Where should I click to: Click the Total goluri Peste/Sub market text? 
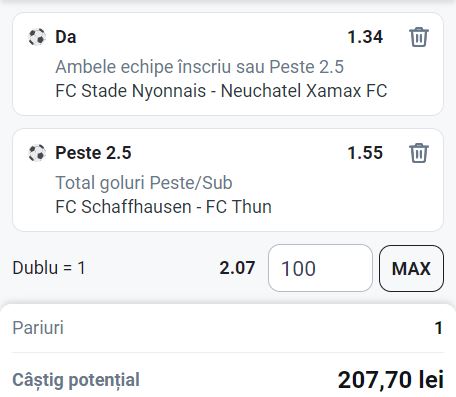pos(144,183)
